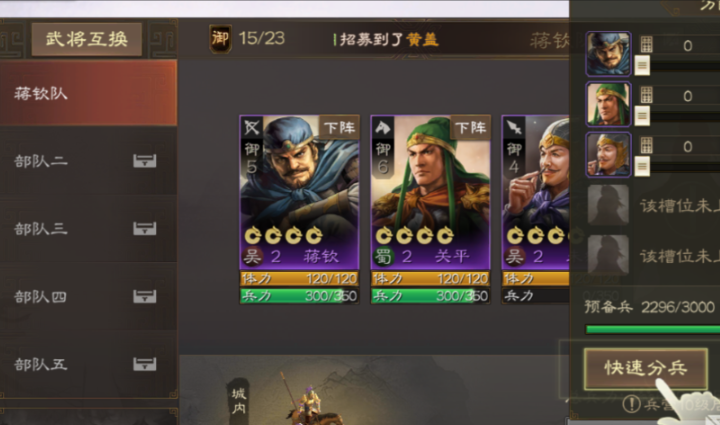This screenshot has height=425, width=720.
Task: Click the abacus icon beside third general portrait
Action: [647, 146]
